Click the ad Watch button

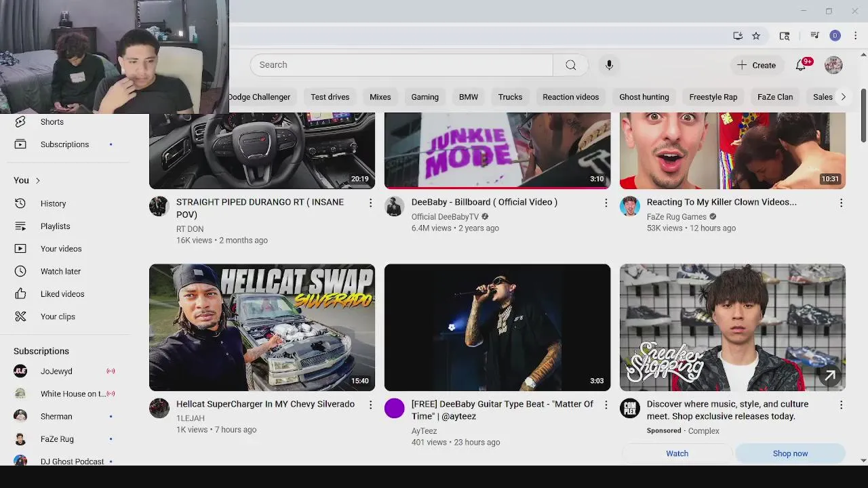click(x=677, y=453)
